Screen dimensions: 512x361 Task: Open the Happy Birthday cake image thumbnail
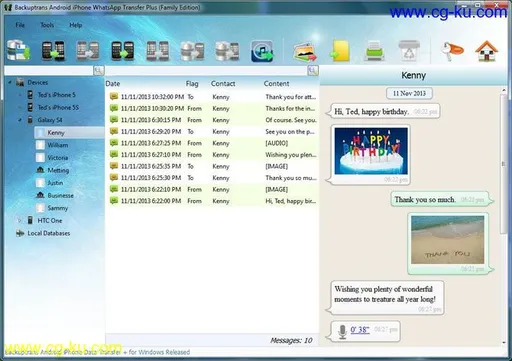tap(371, 151)
